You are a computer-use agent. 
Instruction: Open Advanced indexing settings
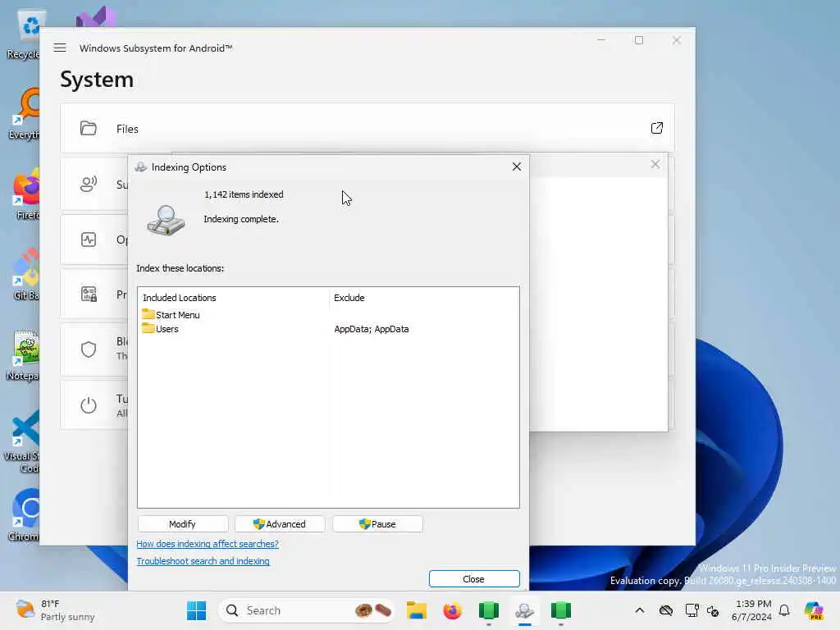(280, 524)
